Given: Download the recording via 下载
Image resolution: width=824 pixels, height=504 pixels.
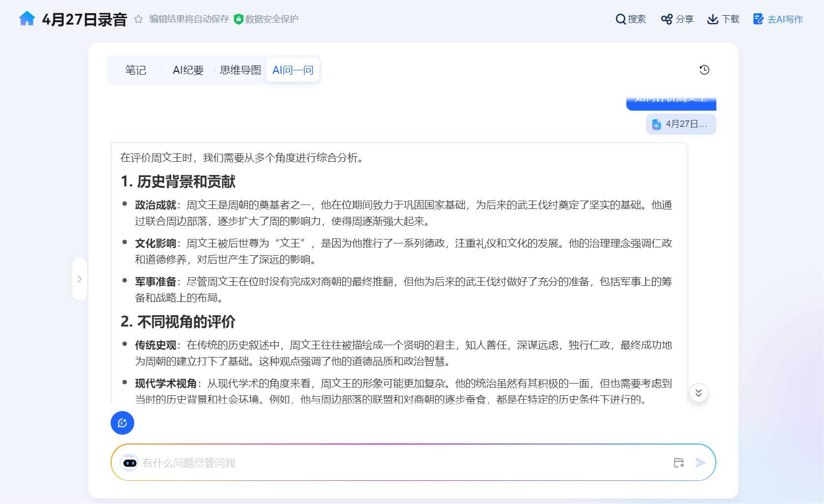Looking at the screenshot, I should click(x=723, y=19).
